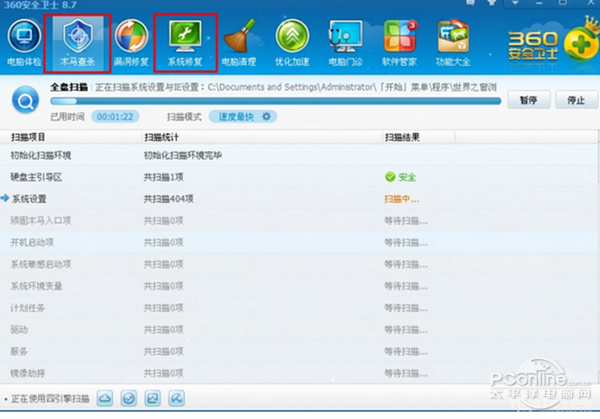Click the blue arrow beside 系统设置

click(x=5, y=198)
